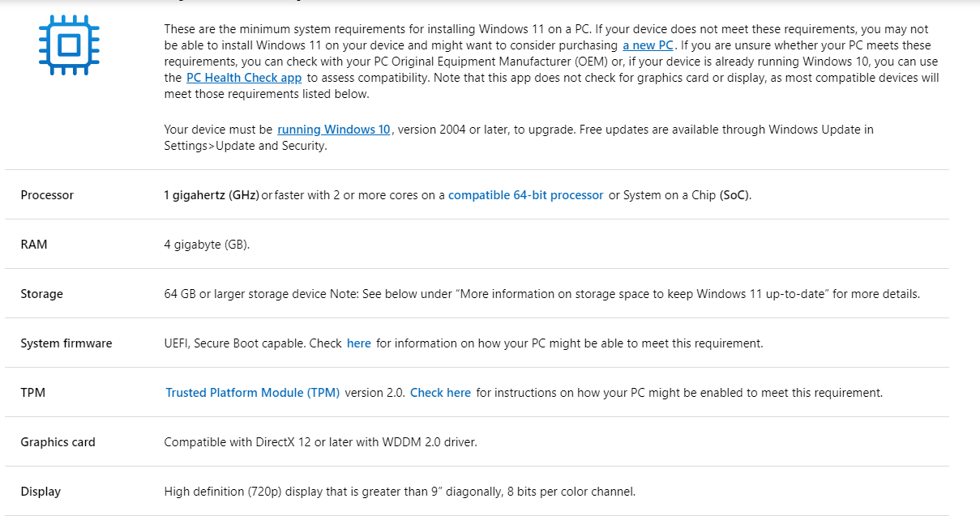Select the TPM row label
The height and width of the screenshot is (524, 980).
[33, 393]
